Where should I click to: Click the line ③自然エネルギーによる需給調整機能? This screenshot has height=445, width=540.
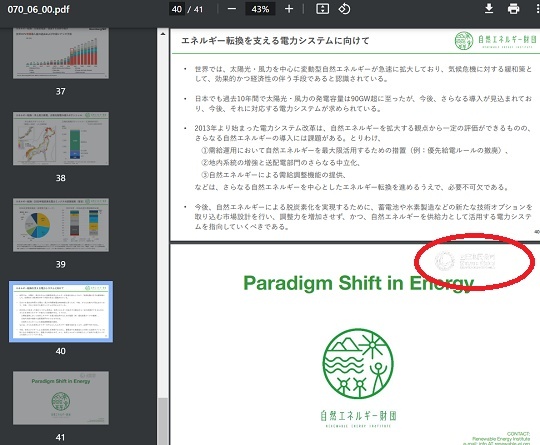(x=274, y=175)
